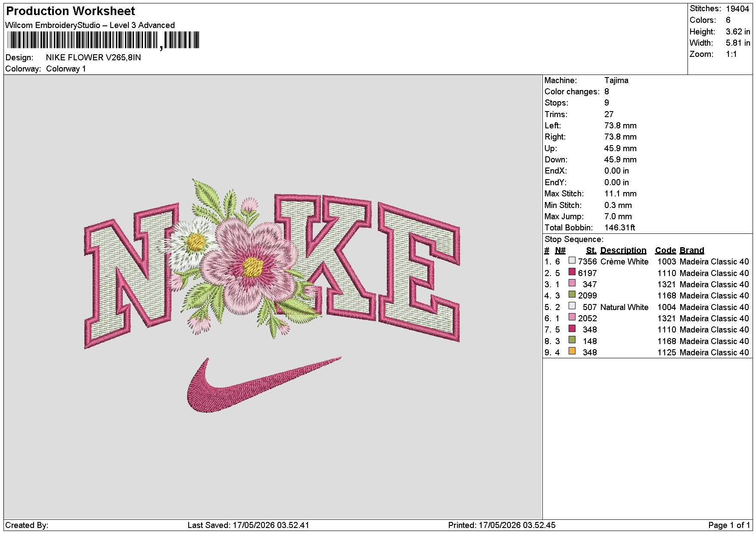
Task: Select 'Wilcom EmbroideryStudio – Level 3 Advanced' text
Action: tap(90, 25)
